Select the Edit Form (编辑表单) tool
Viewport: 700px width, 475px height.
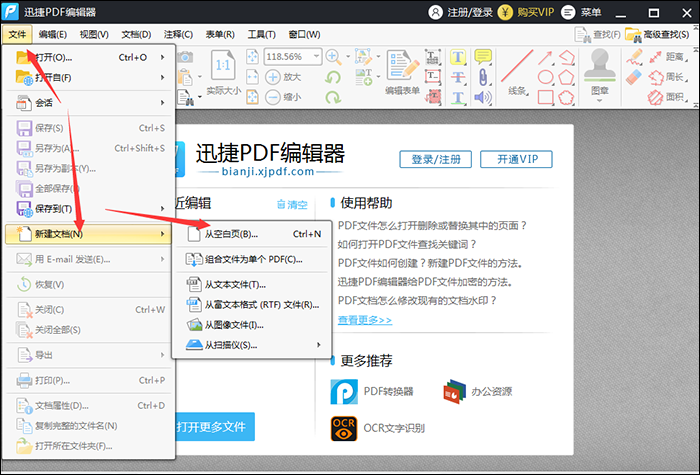pyautogui.click(x=403, y=72)
